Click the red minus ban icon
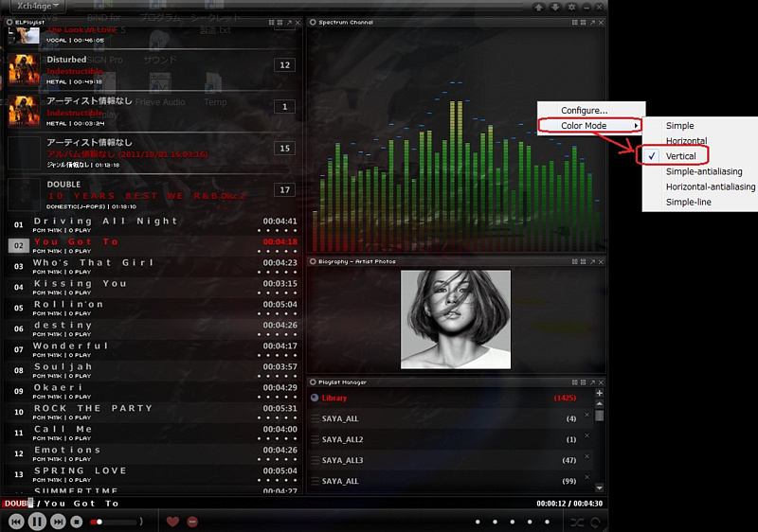Image resolution: width=758 pixels, height=532 pixels. pos(192,522)
